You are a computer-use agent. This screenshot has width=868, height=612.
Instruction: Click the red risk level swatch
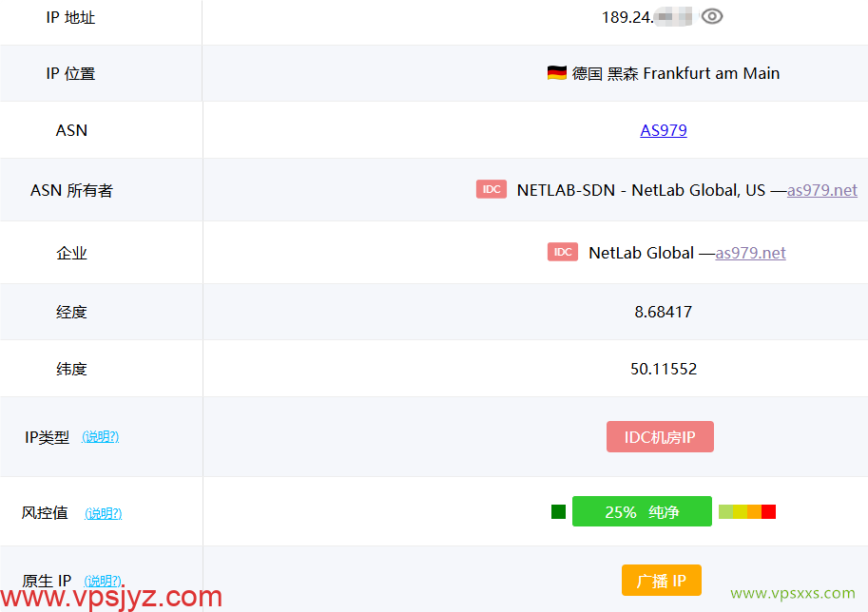768,512
